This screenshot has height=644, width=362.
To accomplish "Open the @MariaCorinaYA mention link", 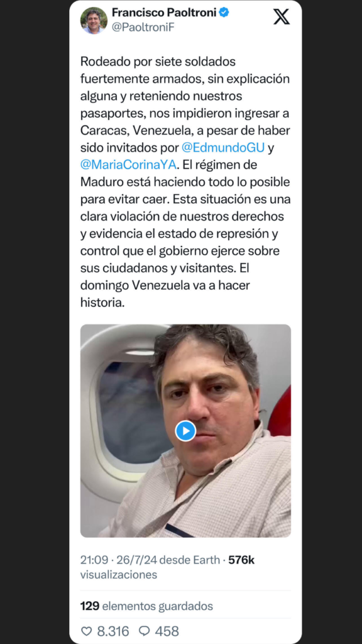I will click(x=128, y=164).
